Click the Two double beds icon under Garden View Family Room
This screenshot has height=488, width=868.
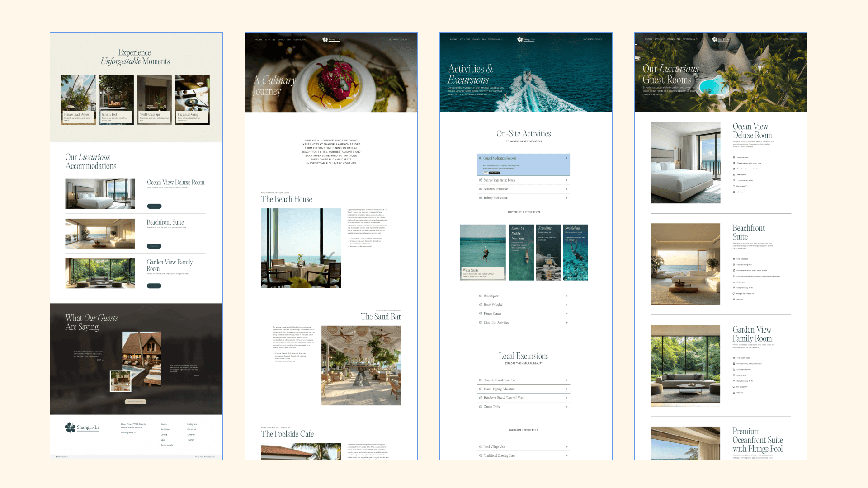pos(734,358)
